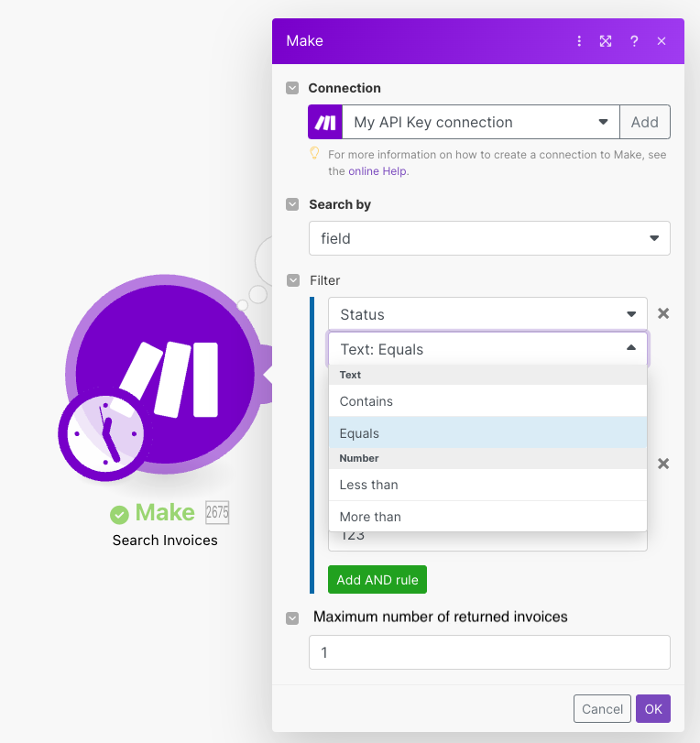This screenshot has height=743, width=700.
Task: Toggle the Filter section checkbox
Action: coord(293,280)
